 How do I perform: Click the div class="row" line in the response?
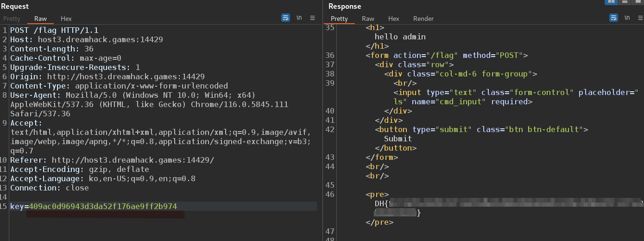pos(414,64)
